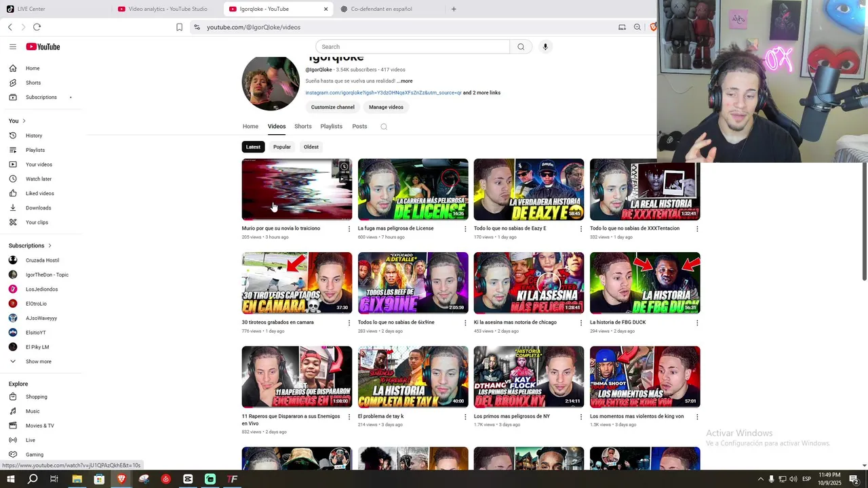
Task: Open ESP language indicator in tray
Action: coord(807,479)
